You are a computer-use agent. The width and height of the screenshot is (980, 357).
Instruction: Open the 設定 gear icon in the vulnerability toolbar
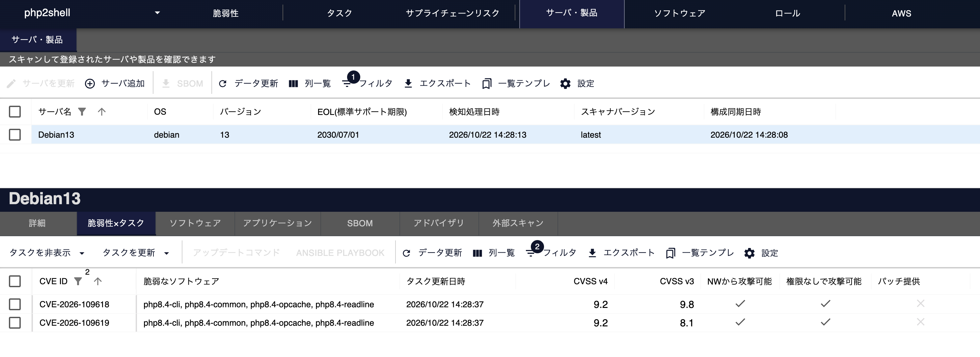[x=749, y=253]
